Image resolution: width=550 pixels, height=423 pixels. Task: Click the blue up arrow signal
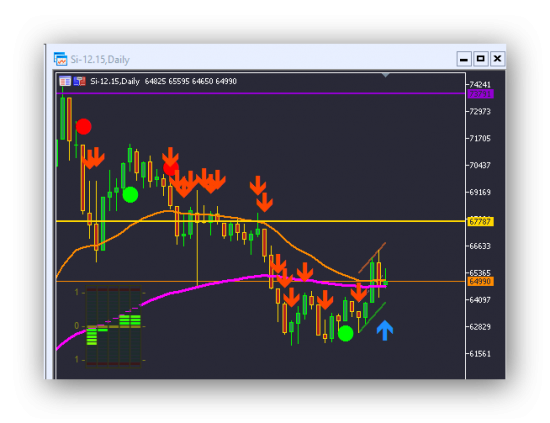(x=385, y=330)
